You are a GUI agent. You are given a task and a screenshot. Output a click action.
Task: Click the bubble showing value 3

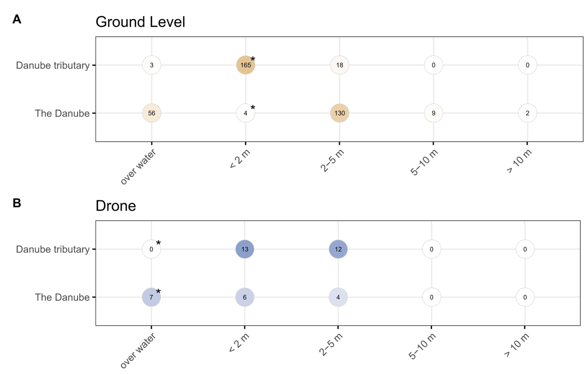(152, 65)
